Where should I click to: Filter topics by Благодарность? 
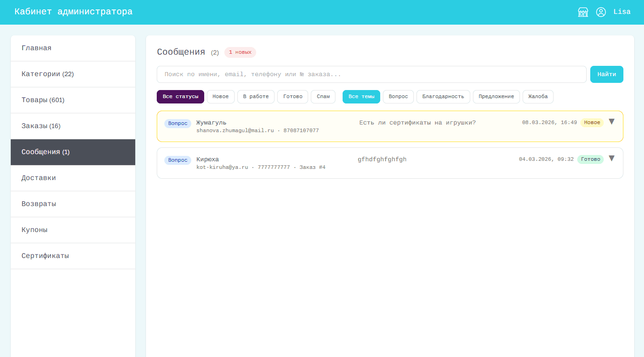pyautogui.click(x=443, y=97)
